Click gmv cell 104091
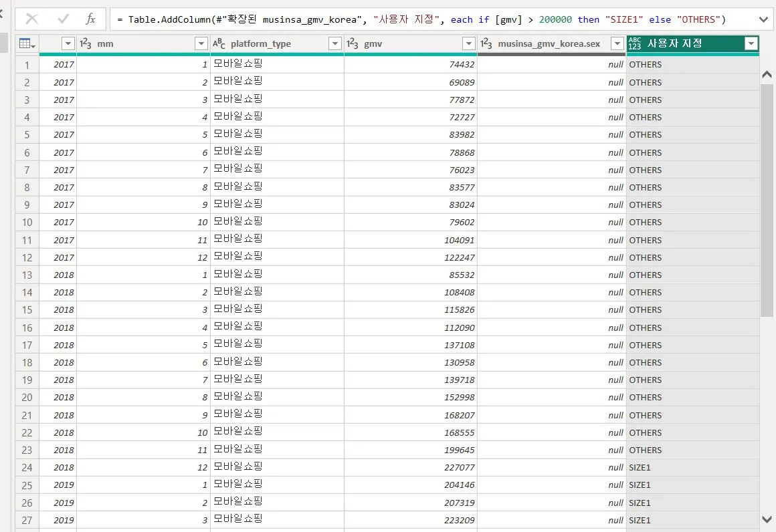 click(411, 241)
